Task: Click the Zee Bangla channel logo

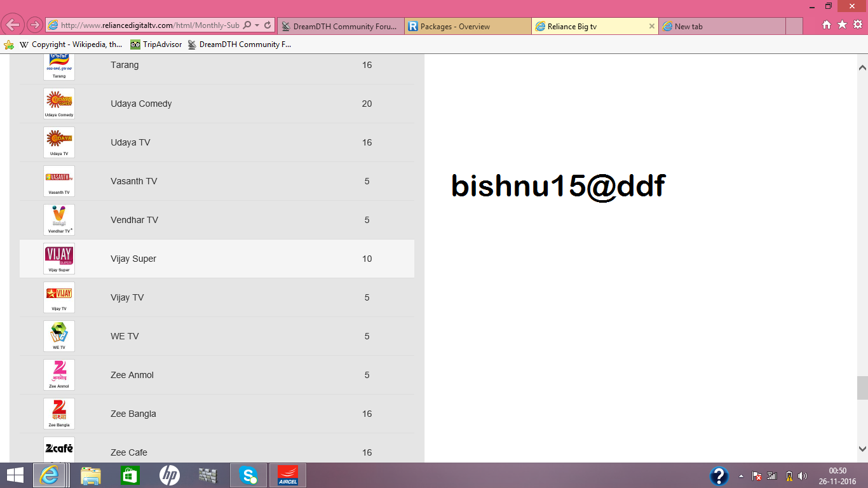Action: [59, 414]
